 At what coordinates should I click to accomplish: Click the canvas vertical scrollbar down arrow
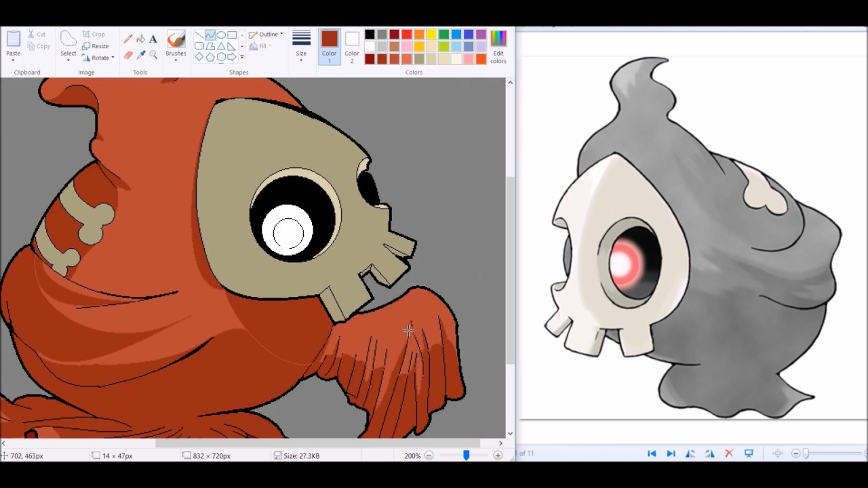(x=510, y=434)
